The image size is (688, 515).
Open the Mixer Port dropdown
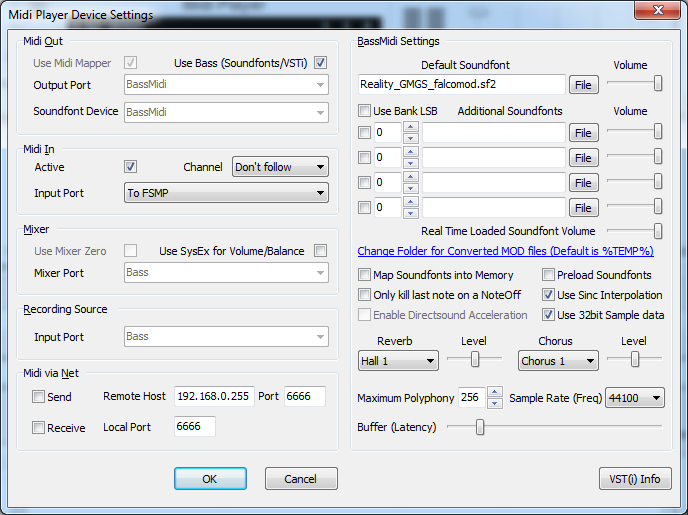click(x=226, y=272)
